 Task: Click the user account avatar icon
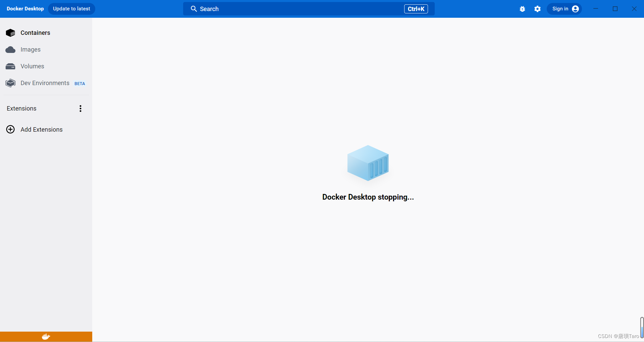pyautogui.click(x=576, y=9)
